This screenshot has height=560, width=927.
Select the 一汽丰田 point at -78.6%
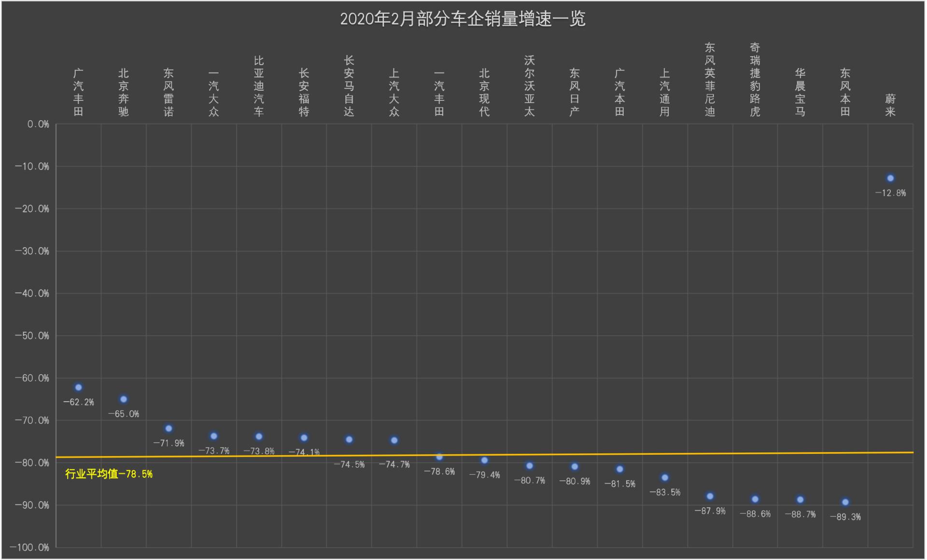click(x=439, y=457)
